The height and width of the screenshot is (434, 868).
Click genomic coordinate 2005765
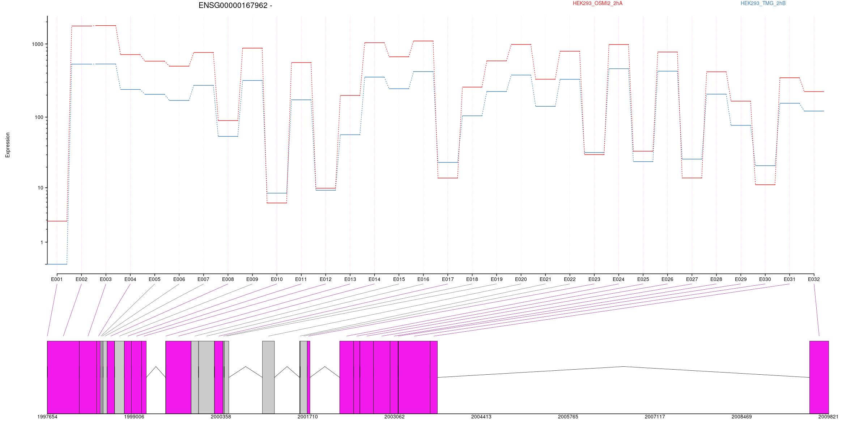pyautogui.click(x=568, y=417)
